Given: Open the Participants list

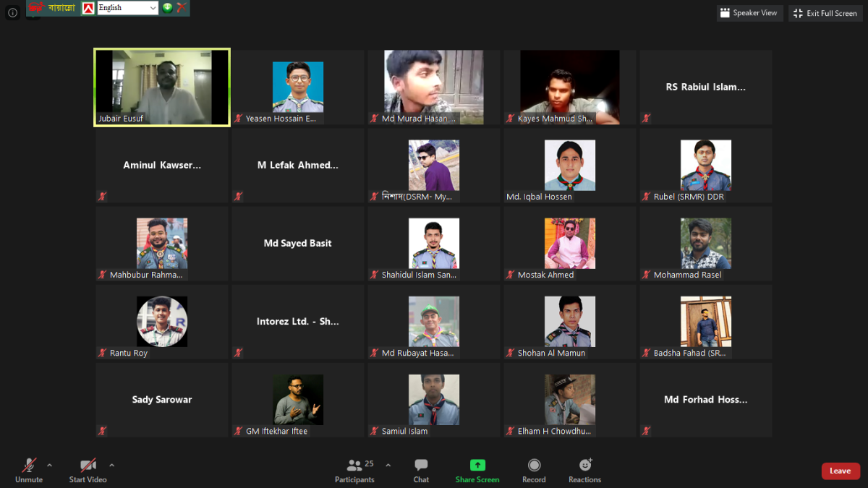Looking at the screenshot, I should (x=354, y=465).
